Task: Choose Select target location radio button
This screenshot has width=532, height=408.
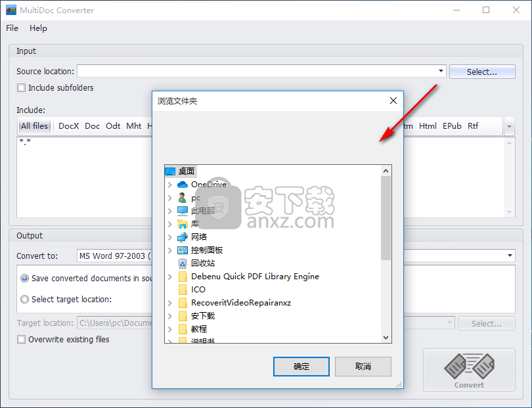Action: pyautogui.click(x=24, y=300)
